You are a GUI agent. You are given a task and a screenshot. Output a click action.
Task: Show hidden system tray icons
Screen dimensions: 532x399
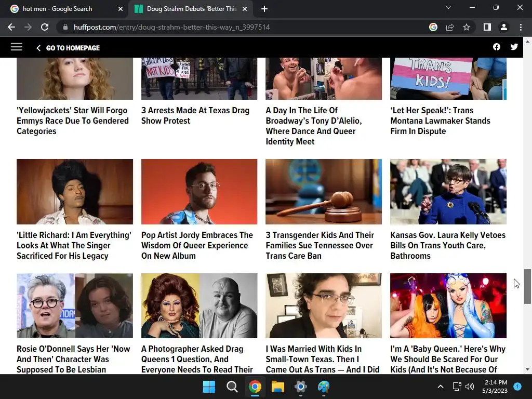point(441,387)
